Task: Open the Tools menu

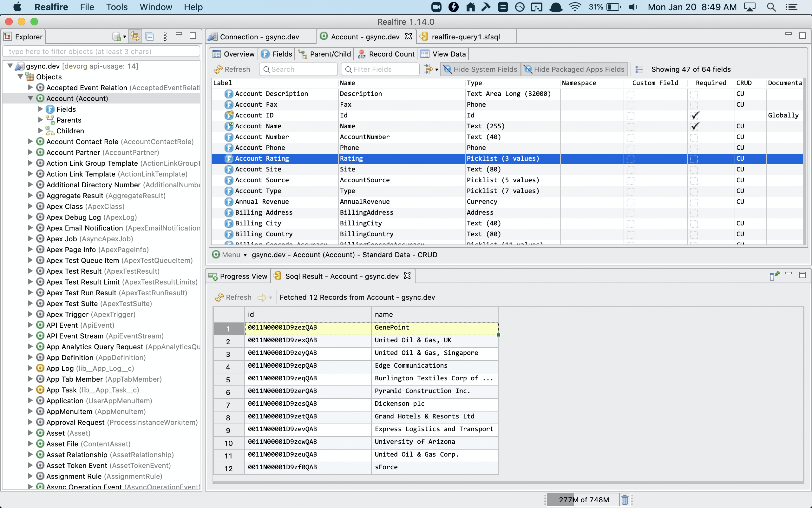Action: (116, 7)
